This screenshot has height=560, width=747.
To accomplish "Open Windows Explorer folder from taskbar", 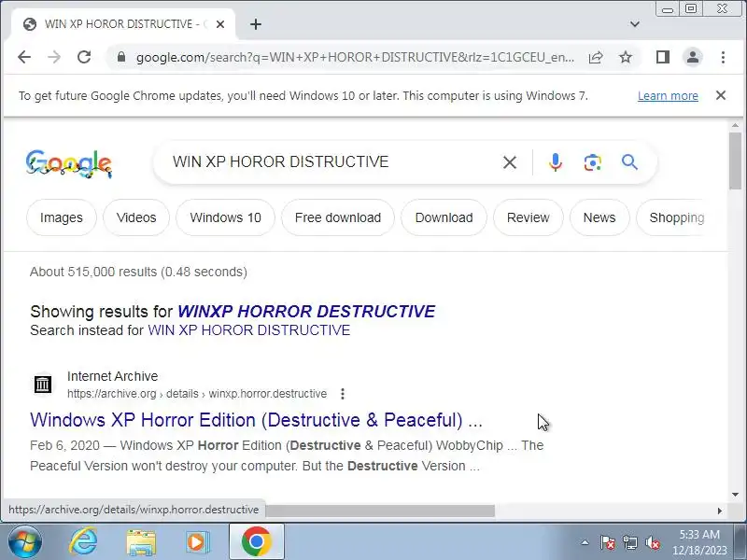I will [x=141, y=542].
